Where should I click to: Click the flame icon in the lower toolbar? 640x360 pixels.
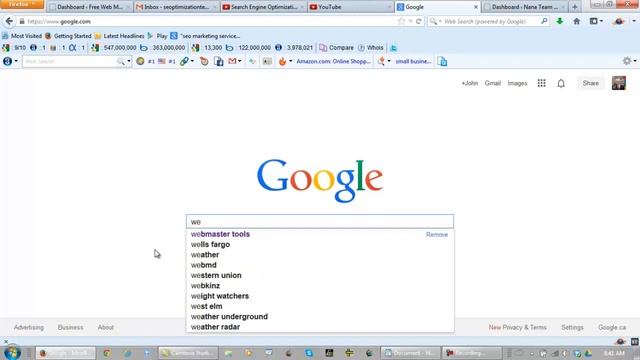tap(282, 61)
